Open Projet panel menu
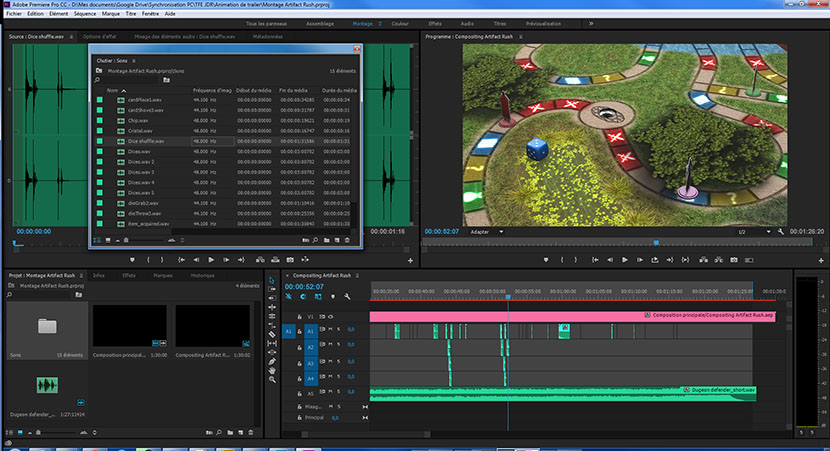Image resolution: width=830 pixels, height=451 pixels. tap(81, 275)
